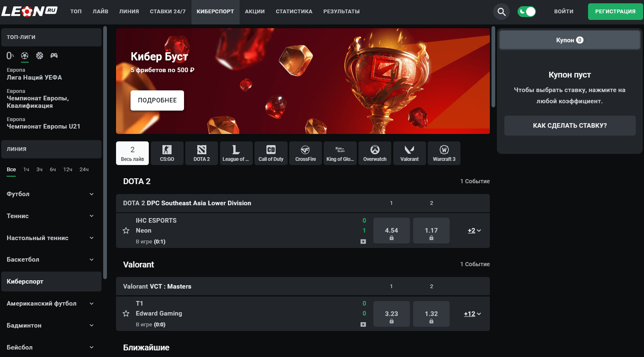Click ПОДРОБНЕЕ on the Кибер Буст banner

157,100
